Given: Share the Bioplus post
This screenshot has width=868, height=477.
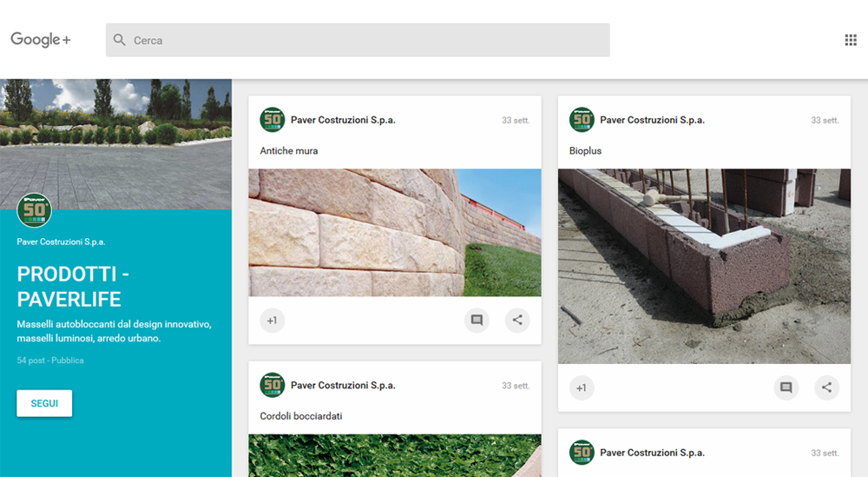Looking at the screenshot, I should point(826,388).
